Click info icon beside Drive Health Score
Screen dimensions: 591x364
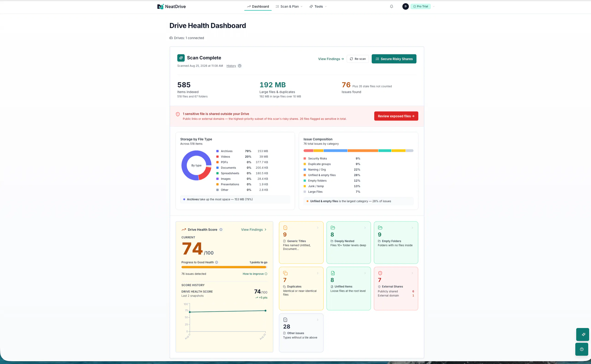point(221,230)
